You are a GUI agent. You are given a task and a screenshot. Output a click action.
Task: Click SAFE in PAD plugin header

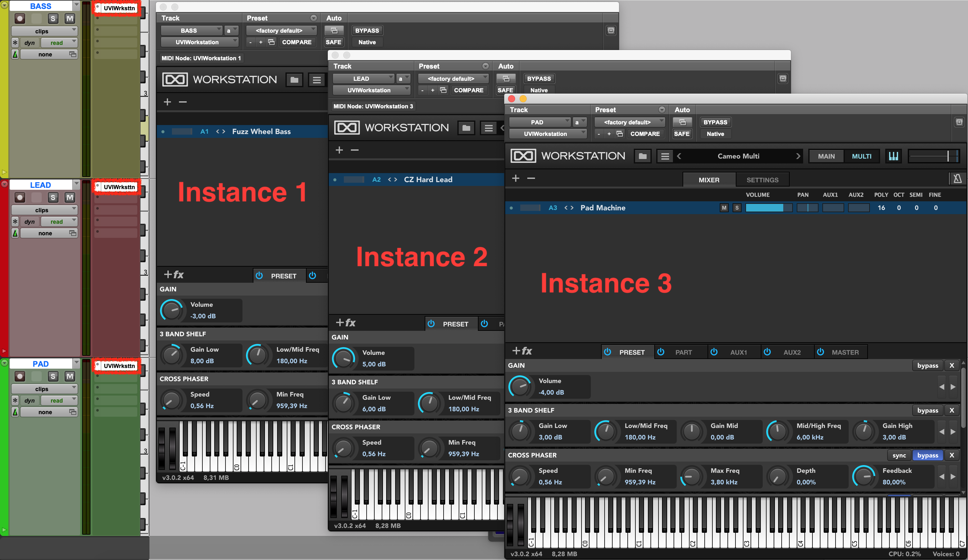click(x=682, y=134)
